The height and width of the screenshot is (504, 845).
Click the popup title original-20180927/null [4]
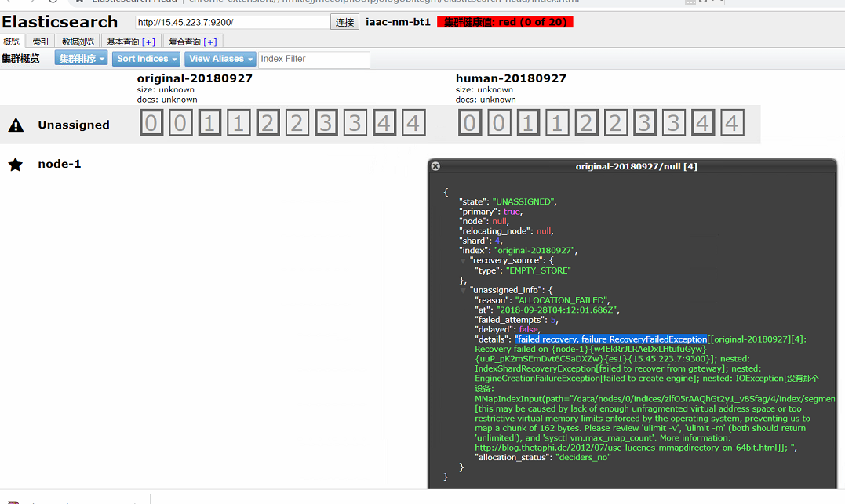636,166
